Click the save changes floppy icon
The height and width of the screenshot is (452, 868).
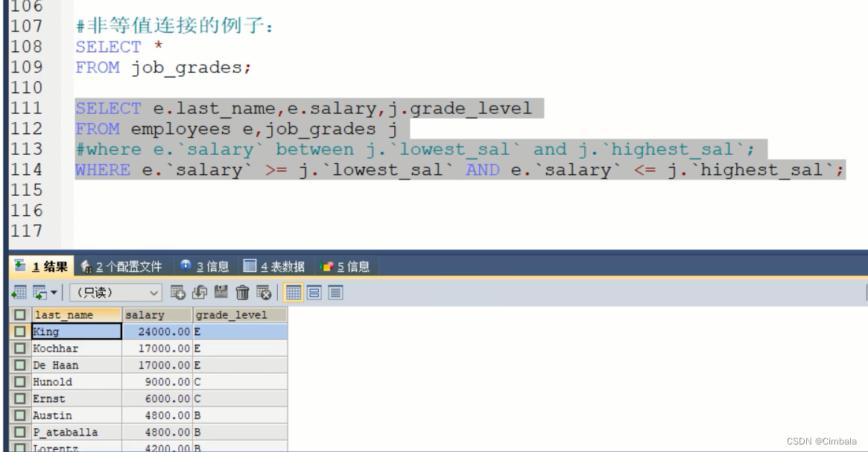(221, 292)
